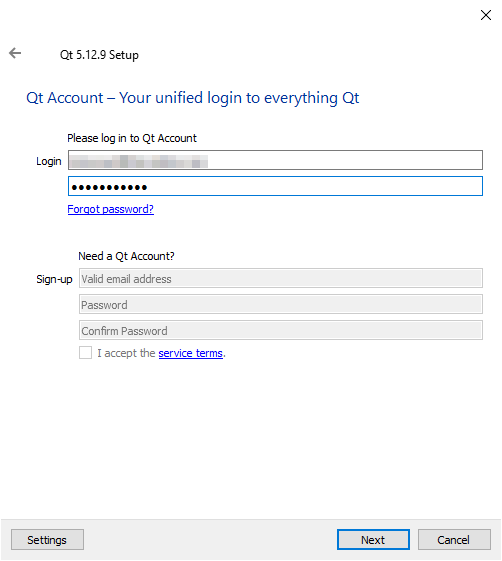502x561 pixels.
Task: Click the Valid email address sign-up field
Action: pyautogui.click(x=281, y=278)
